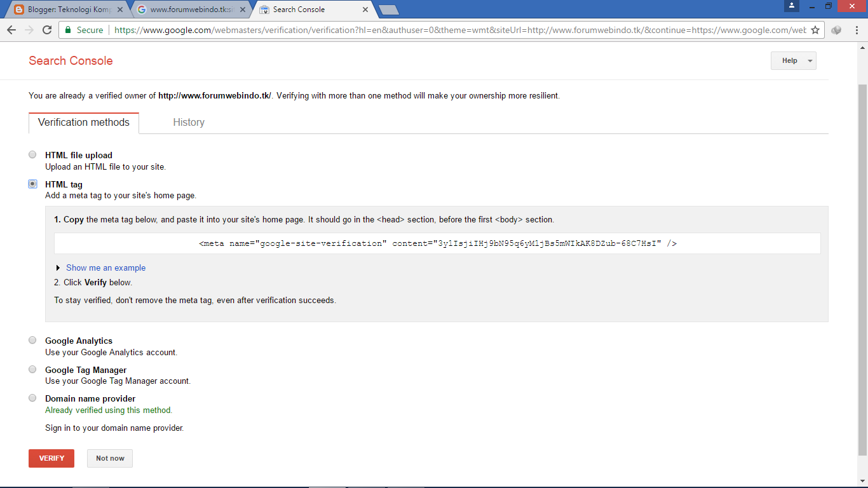The height and width of the screenshot is (488, 868).
Task: Expand the example disclosure triangle
Action: pyautogui.click(x=58, y=268)
